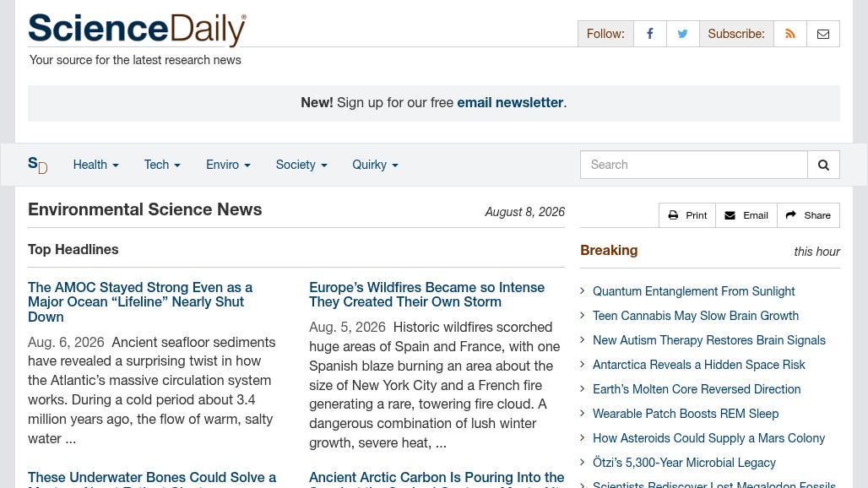
Task: Open These Underwater Bones article
Action: click(152, 479)
